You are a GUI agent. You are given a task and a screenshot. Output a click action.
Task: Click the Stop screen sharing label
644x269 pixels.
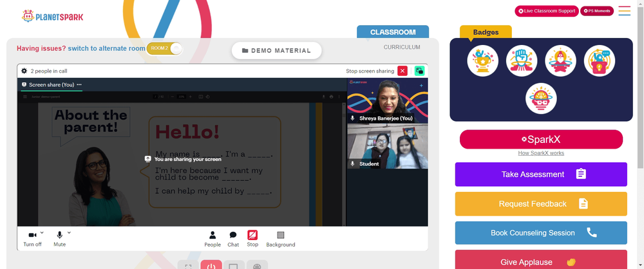(370, 71)
